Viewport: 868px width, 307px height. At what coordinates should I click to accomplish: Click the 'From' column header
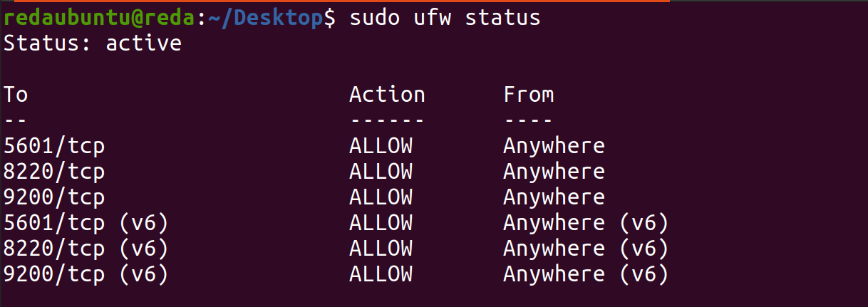(x=529, y=95)
